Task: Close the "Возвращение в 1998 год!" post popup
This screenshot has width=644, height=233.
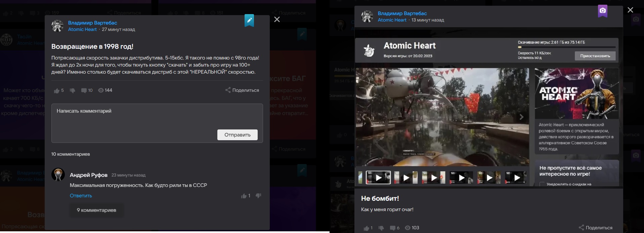Action: click(277, 20)
